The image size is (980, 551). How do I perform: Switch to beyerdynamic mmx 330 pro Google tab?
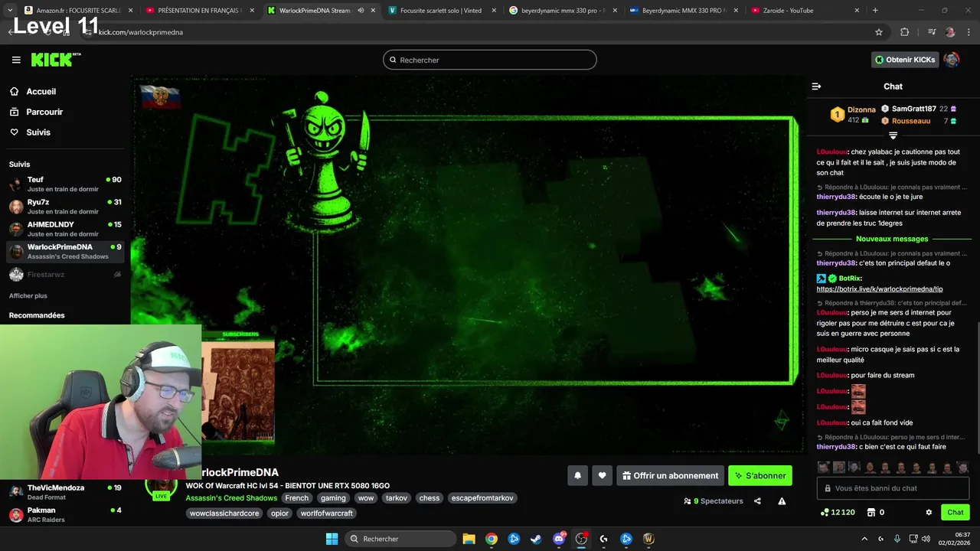tap(563, 11)
